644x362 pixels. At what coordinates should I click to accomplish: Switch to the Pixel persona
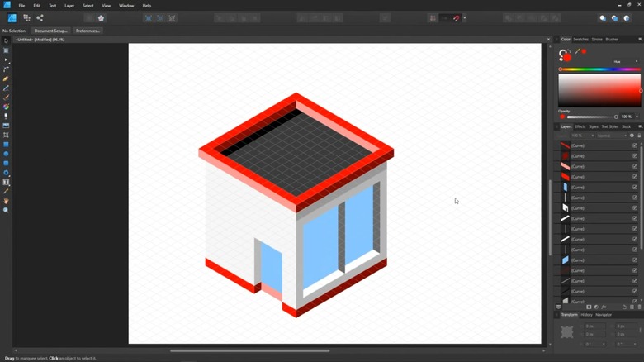point(26,18)
